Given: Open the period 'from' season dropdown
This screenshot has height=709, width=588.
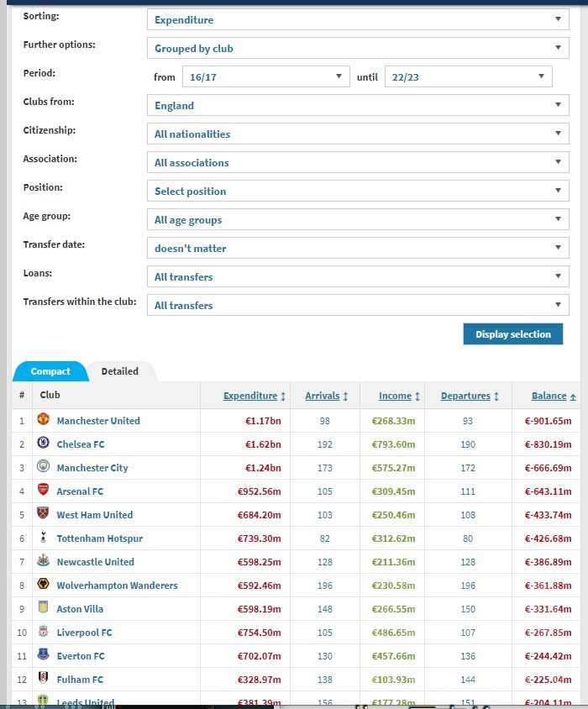Looking at the screenshot, I should [265, 77].
